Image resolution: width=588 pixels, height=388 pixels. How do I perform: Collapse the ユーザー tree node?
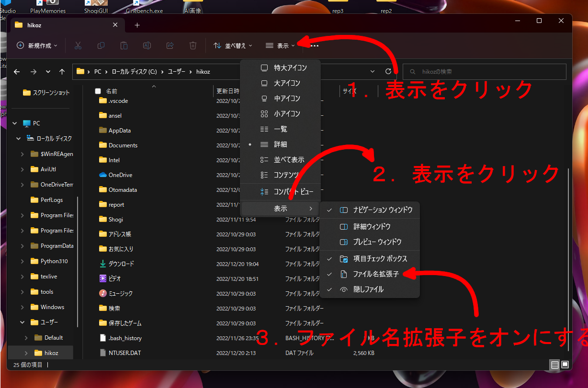click(22, 322)
